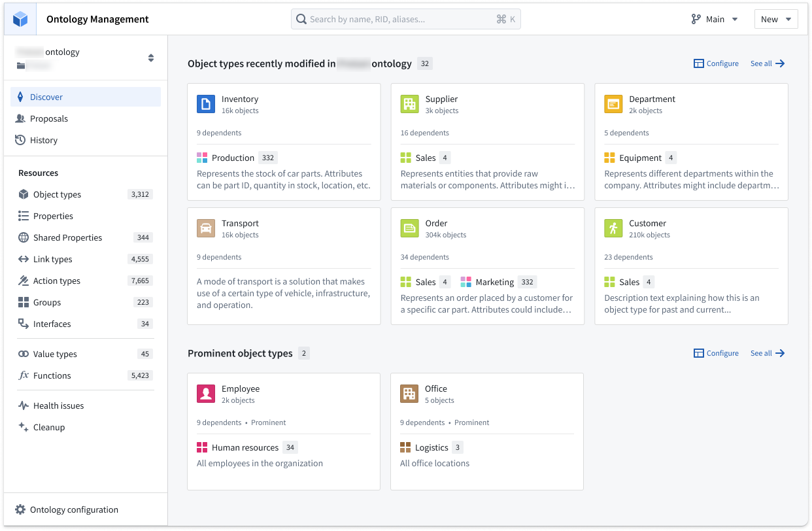Click the Employee card person icon
The image size is (812, 531).
point(206,394)
